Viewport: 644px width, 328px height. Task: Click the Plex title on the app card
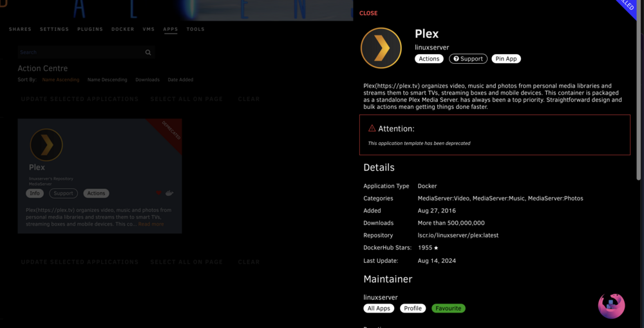click(x=37, y=168)
